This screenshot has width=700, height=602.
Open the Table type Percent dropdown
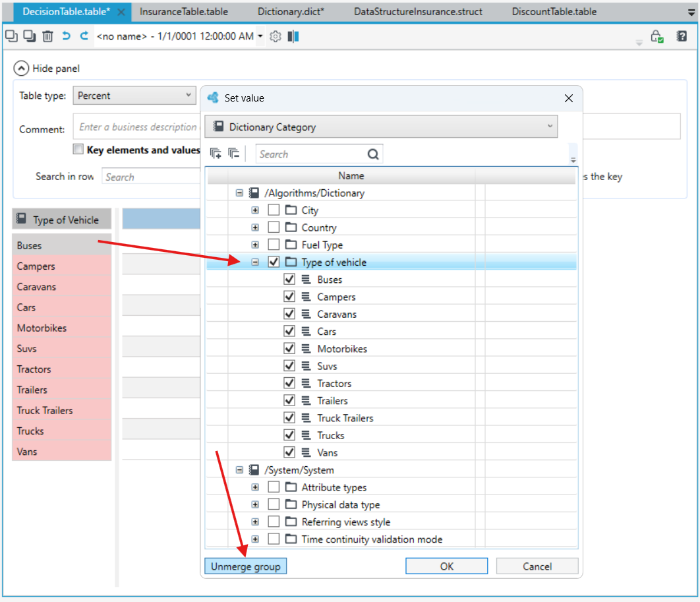click(134, 96)
